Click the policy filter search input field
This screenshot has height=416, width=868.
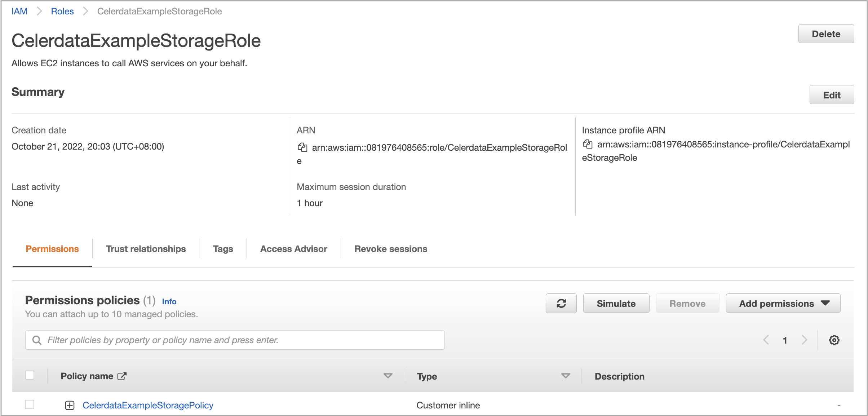[x=236, y=340]
